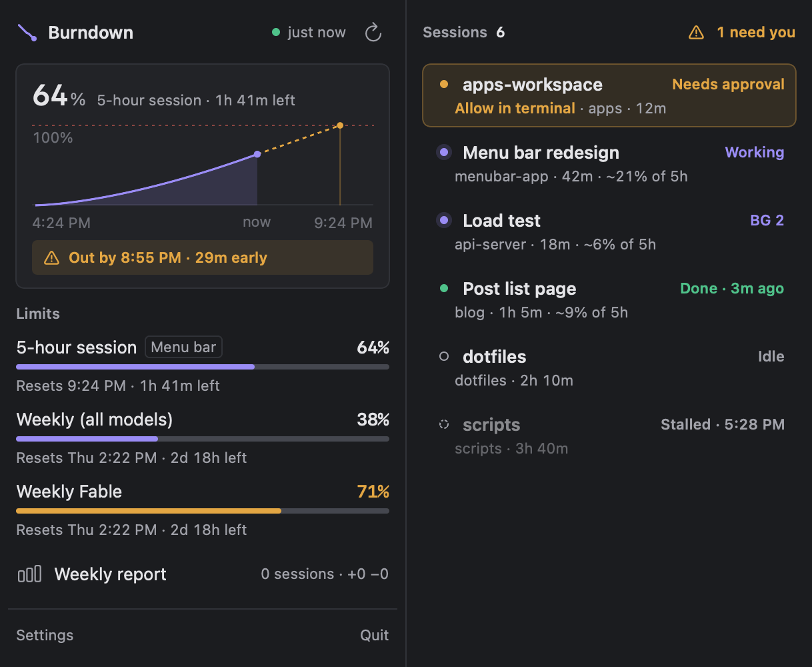Quit the Burndown app

(374, 635)
